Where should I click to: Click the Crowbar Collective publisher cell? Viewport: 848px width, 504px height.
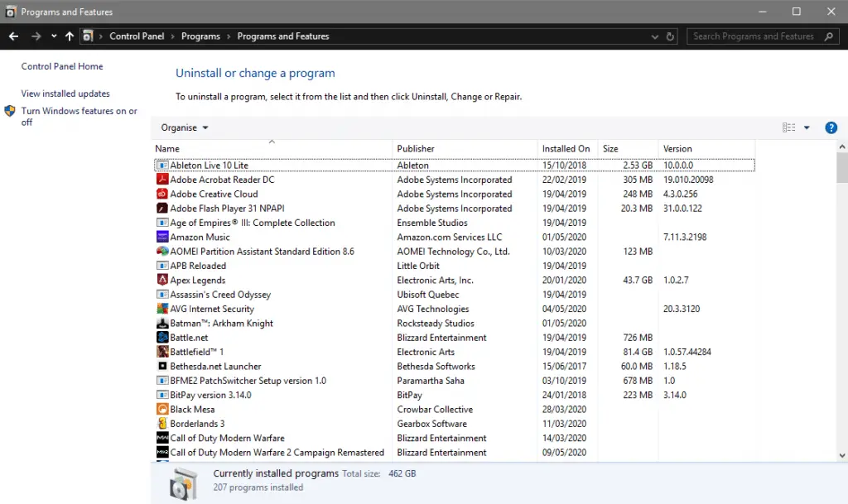[435, 409]
